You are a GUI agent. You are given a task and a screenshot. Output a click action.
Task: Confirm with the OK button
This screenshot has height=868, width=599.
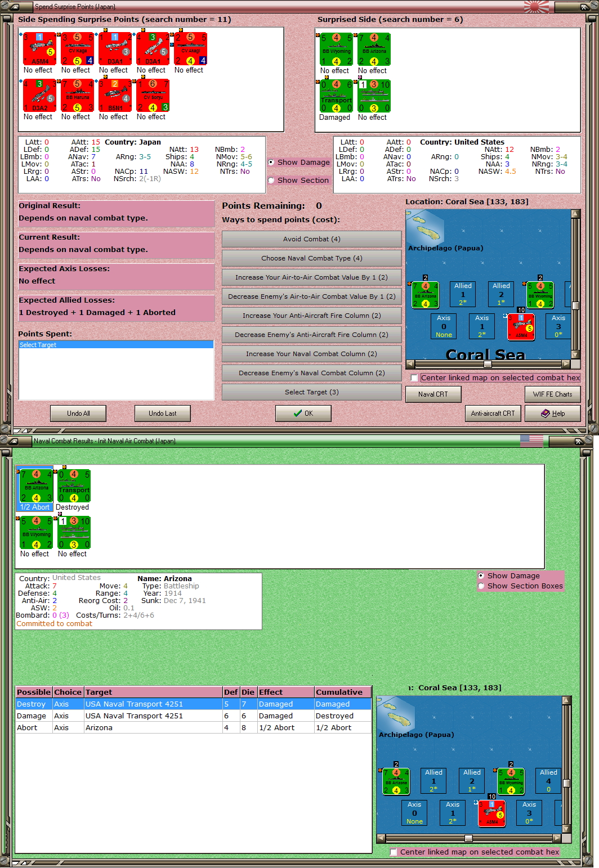[303, 413]
